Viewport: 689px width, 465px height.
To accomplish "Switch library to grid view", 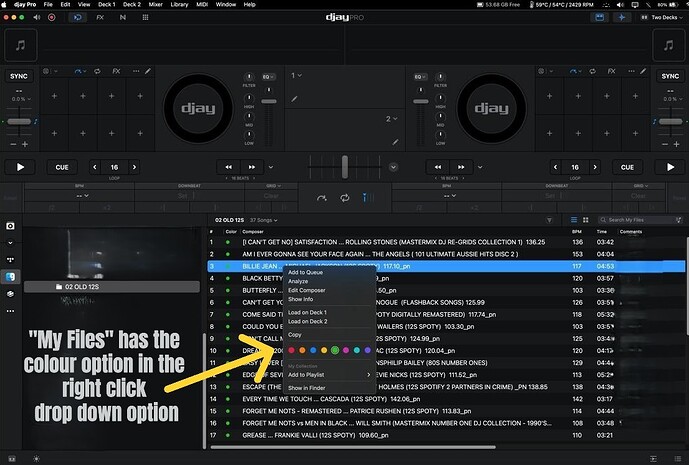I will (x=585, y=220).
